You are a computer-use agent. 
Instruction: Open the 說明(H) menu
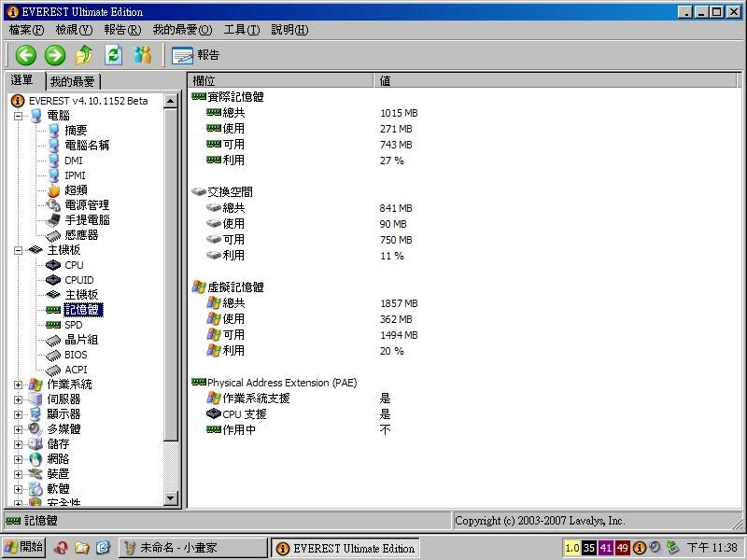click(x=289, y=30)
